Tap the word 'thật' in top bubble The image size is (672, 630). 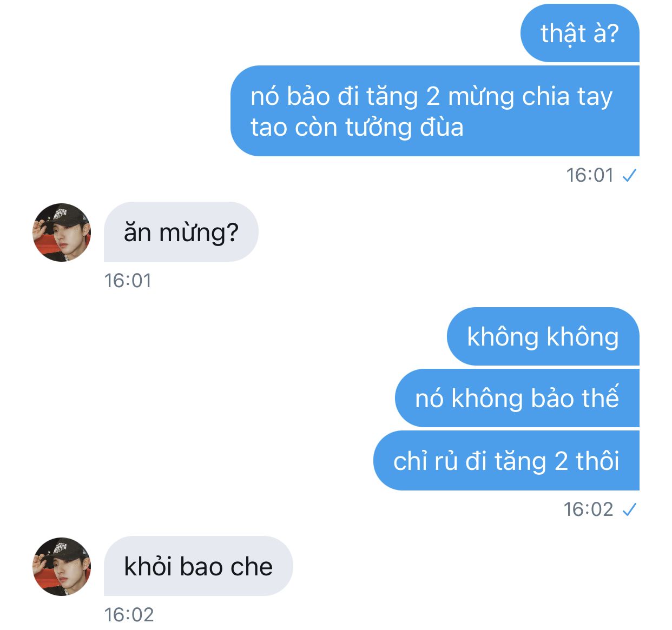[x=563, y=34]
